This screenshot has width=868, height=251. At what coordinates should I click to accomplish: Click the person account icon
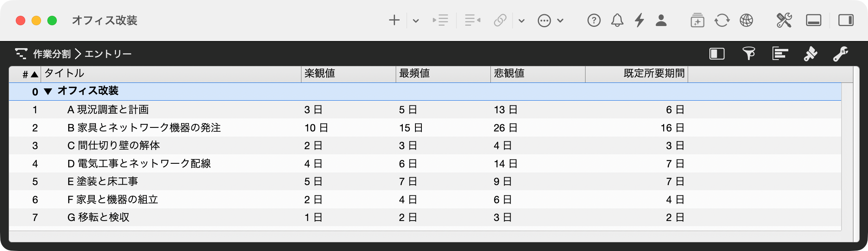661,20
